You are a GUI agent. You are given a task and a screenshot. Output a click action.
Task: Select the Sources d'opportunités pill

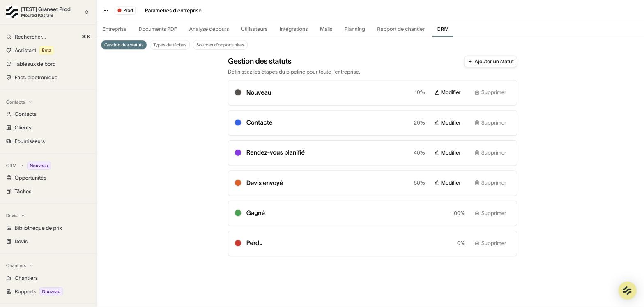[220, 45]
